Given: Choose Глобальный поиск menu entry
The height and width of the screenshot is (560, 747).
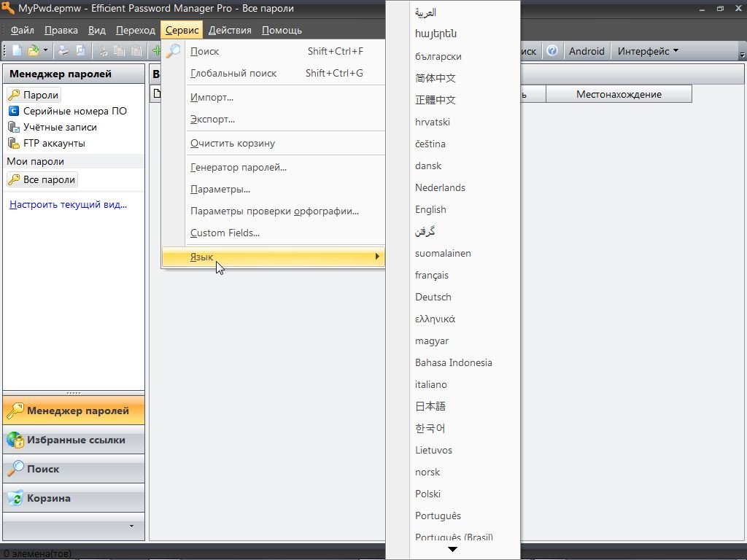Looking at the screenshot, I should (x=274, y=73).
